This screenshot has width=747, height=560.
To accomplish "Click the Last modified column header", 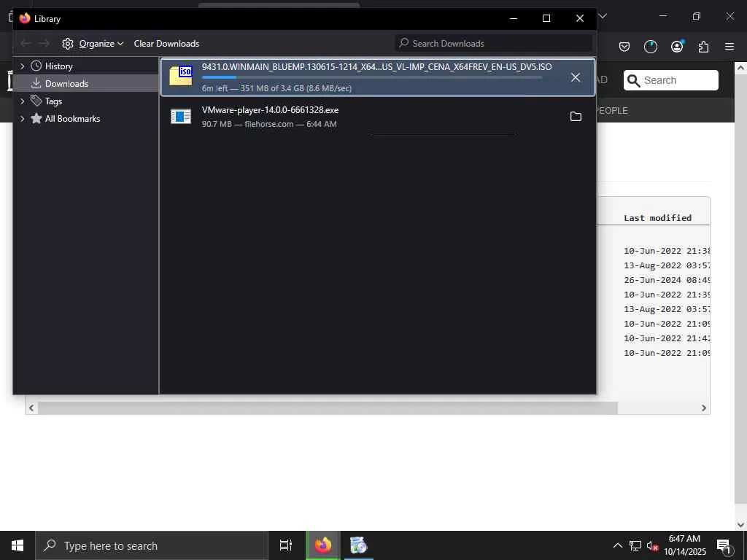I will click(x=657, y=218).
